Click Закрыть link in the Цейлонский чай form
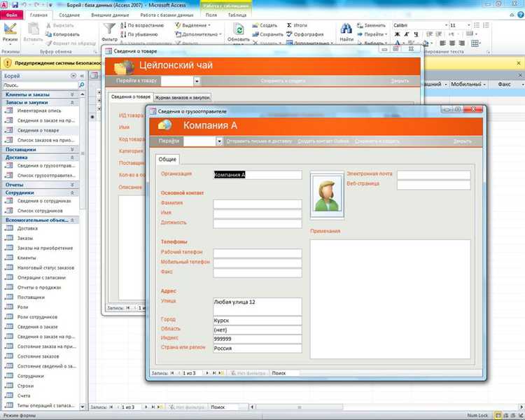This screenshot has width=525, height=420. point(400,80)
